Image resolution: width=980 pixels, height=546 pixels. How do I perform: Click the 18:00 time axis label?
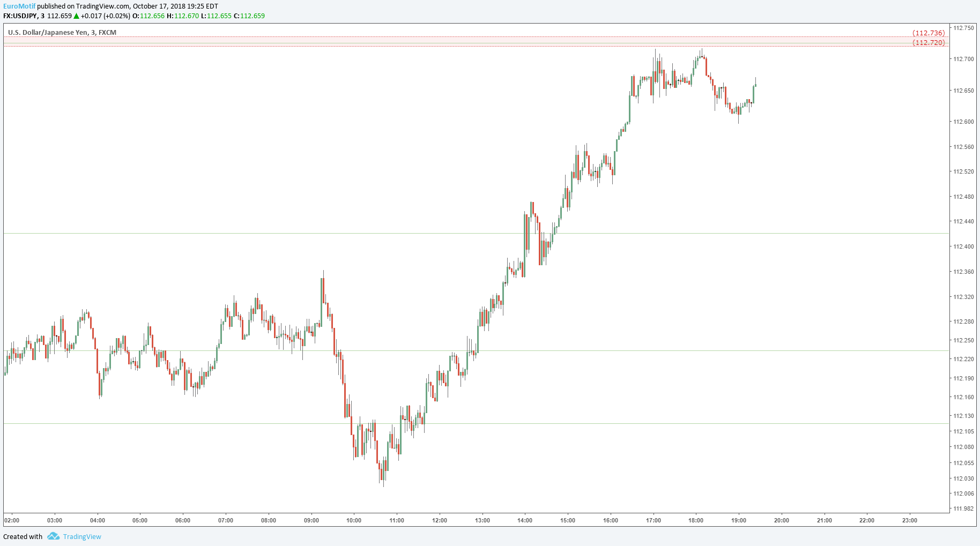(x=696, y=520)
